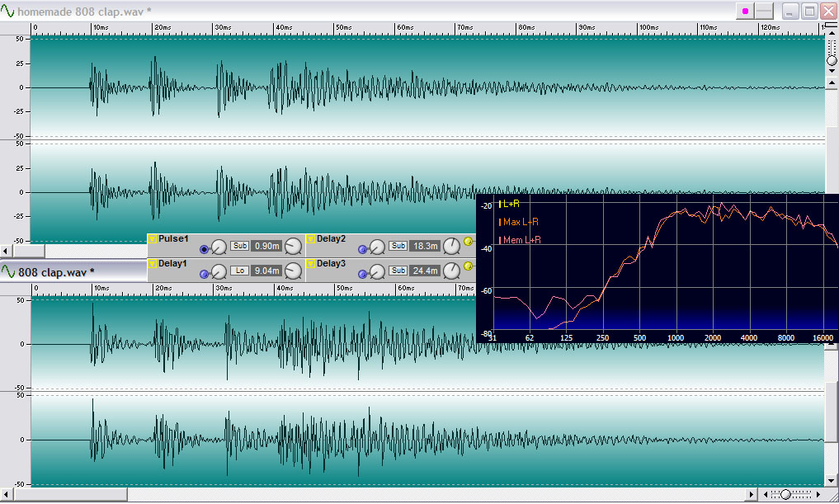Toggle the Sub button on Delay3
The image size is (839, 504).
tap(398, 271)
